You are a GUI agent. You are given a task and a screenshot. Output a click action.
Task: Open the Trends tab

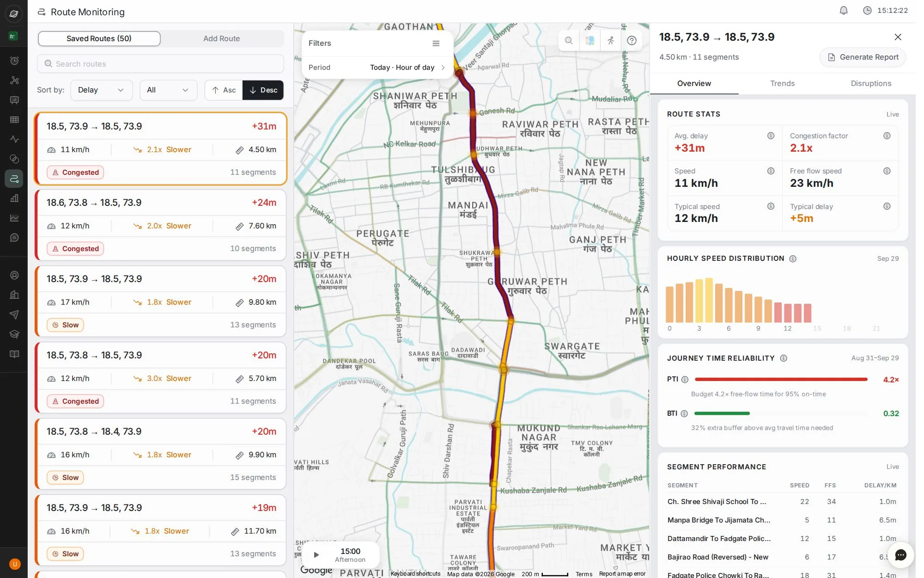pos(782,84)
